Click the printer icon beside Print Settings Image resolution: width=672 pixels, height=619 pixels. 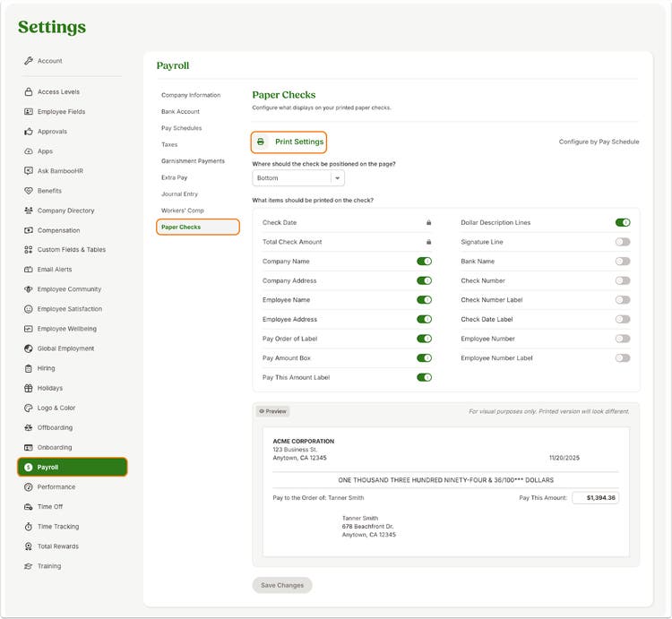pos(261,142)
